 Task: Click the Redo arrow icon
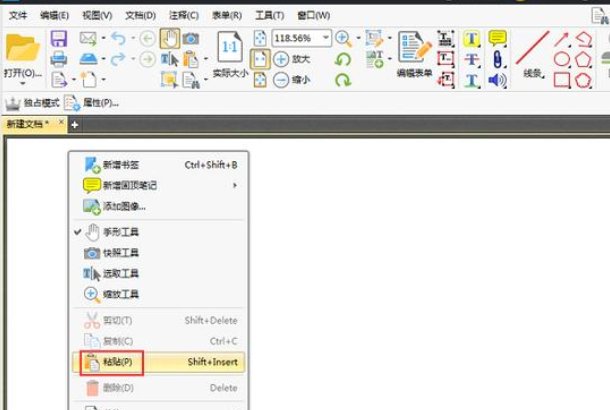click(x=118, y=59)
